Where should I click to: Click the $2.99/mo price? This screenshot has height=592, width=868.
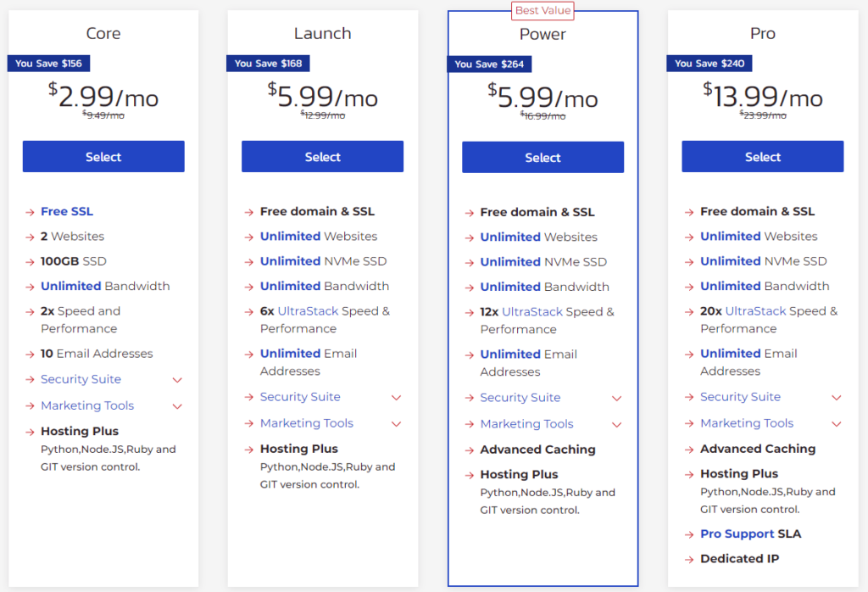point(103,95)
